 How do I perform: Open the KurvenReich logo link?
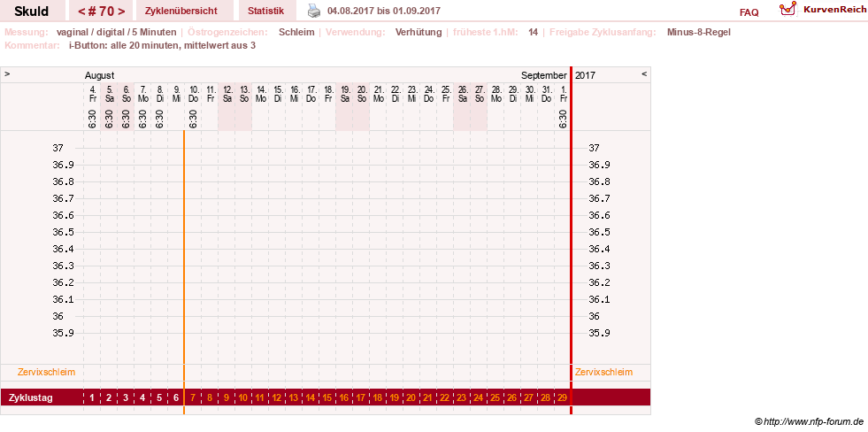point(822,10)
